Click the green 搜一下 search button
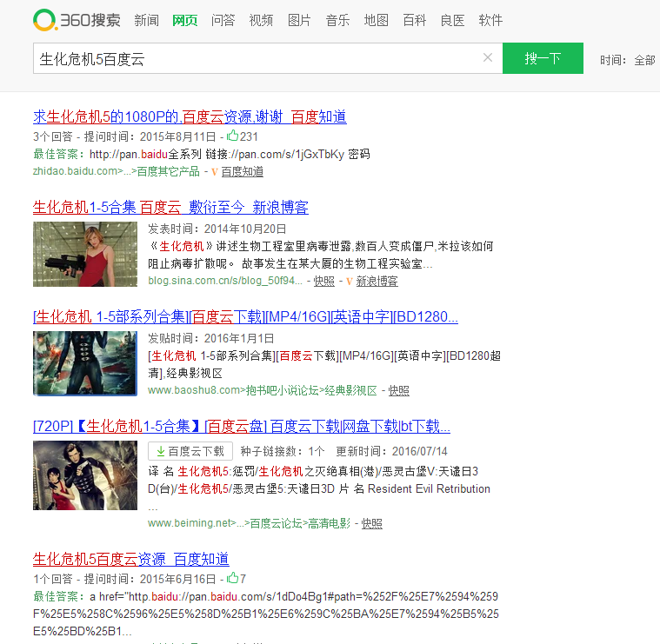The height and width of the screenshot is (644, 660). [x=543, y=58]
